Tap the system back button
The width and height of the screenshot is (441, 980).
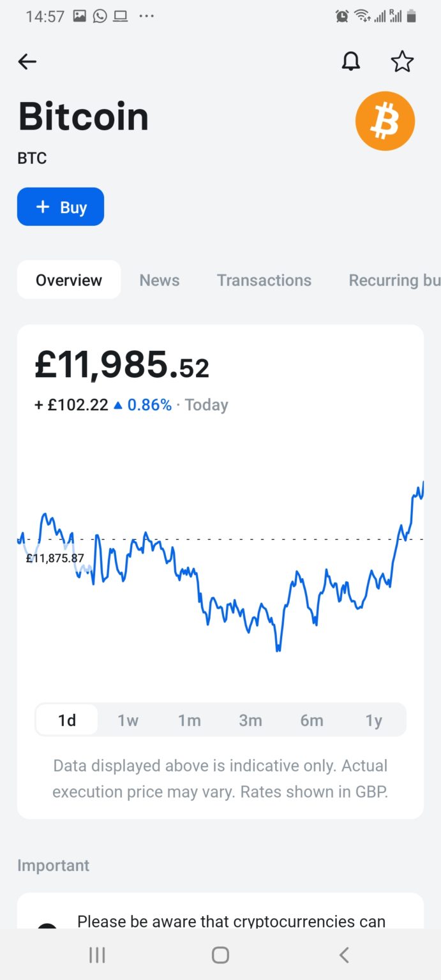point(343,955)
